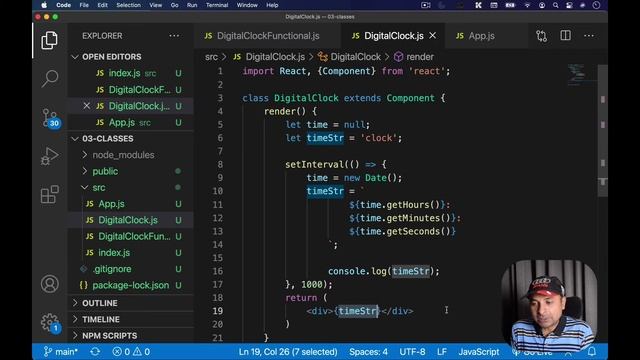Viewport: 640px width, 360px height.
Task: Open notifications bell in status bar
Action: coord(592,351)
